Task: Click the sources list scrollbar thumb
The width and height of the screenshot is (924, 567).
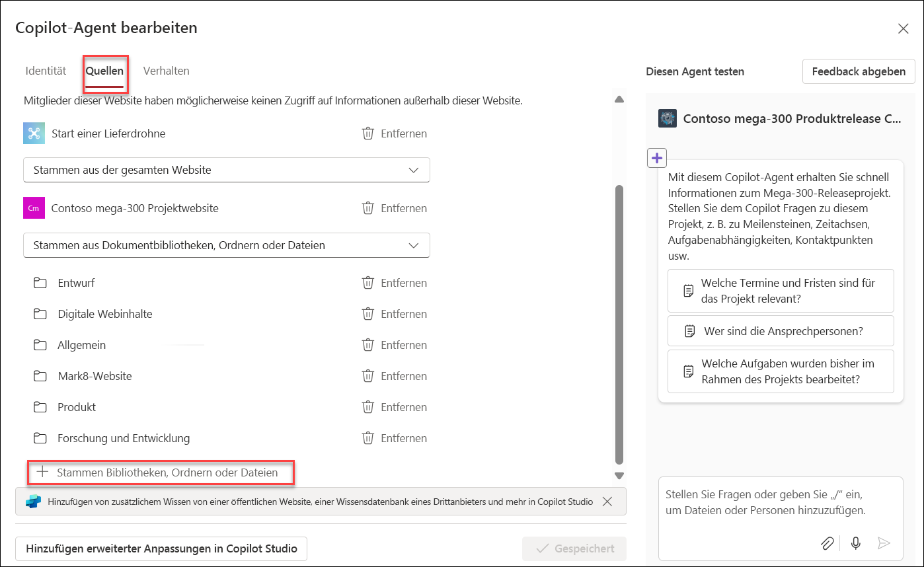Action: [x=619, y=324]
